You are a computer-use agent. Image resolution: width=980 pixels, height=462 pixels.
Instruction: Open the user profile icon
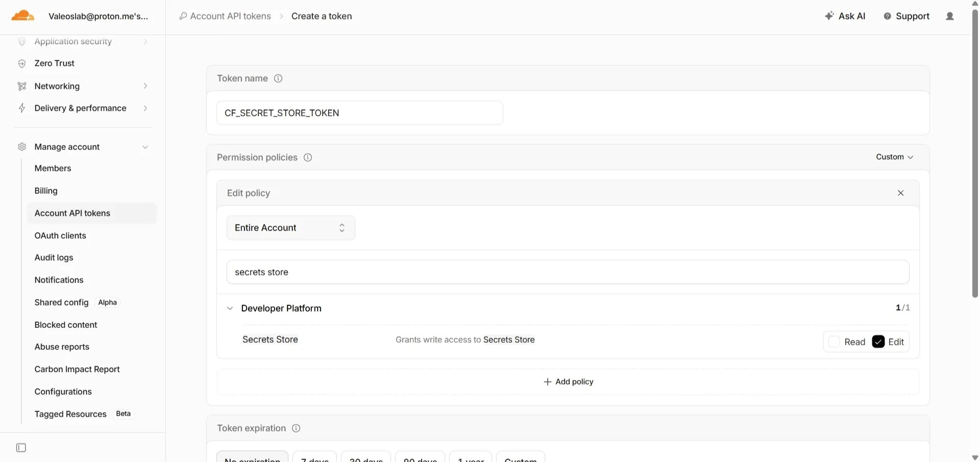949,16
